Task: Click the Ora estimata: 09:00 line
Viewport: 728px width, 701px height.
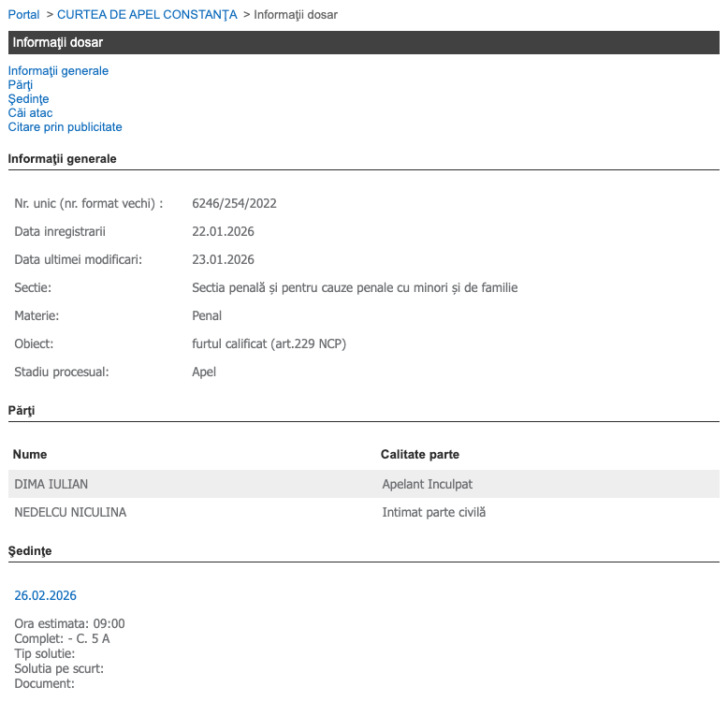Action: tap(69, 624)
